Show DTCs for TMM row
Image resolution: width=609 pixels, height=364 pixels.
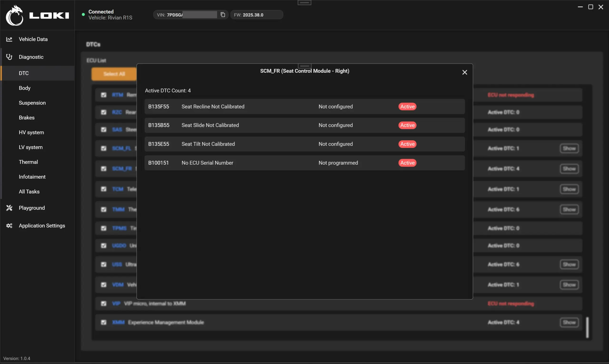click(569, 210)
